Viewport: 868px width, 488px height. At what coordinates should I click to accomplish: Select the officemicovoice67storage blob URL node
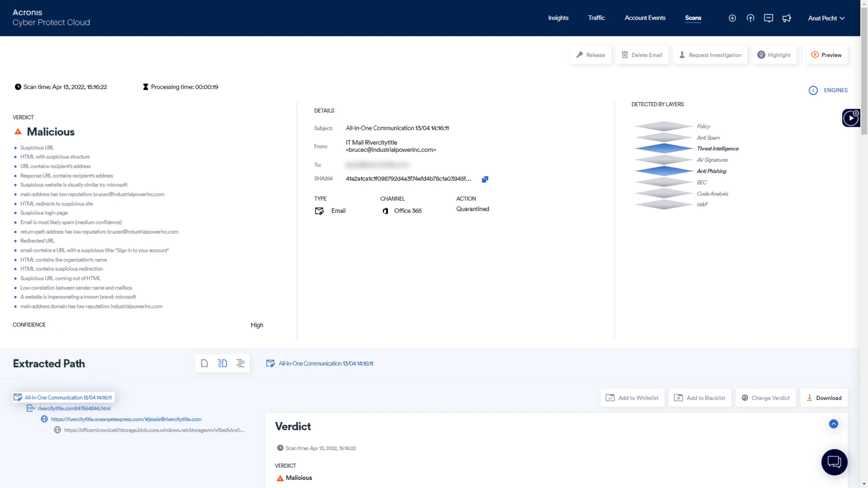pos(149,430)
